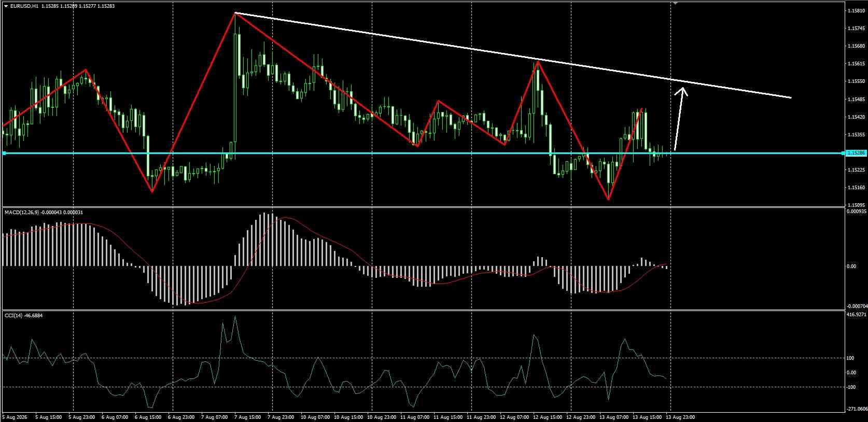868x422 pixels.
Task: Click the 1.15485 price axis label
Action: pos(855,99)
